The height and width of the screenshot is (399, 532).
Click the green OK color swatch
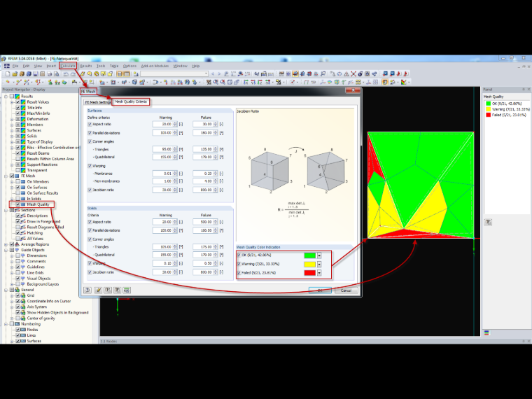[310, 255]
